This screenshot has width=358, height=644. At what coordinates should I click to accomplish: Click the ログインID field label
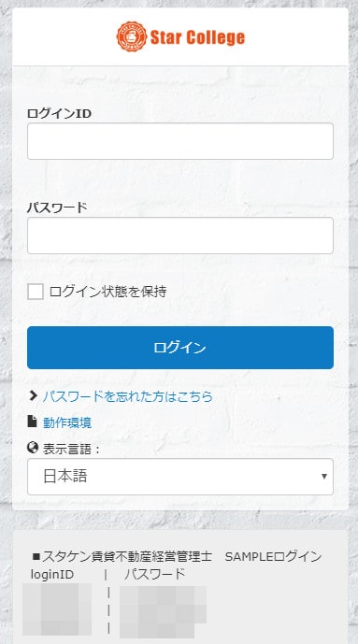pyautogui.click(x=59, y=113)
